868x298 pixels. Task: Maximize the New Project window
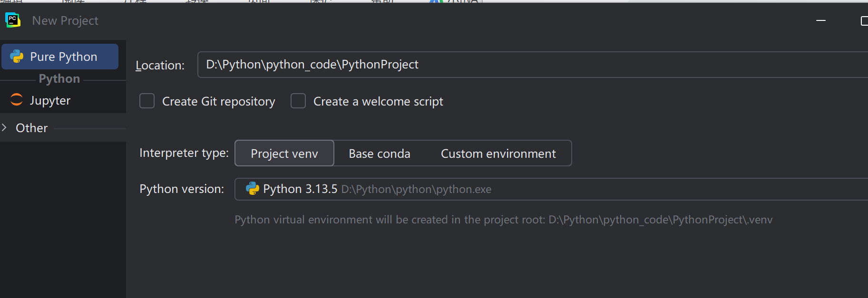864,21
